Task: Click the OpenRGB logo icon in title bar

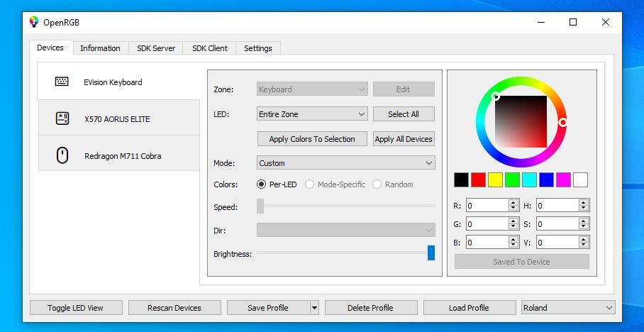Action: [34, 22]
